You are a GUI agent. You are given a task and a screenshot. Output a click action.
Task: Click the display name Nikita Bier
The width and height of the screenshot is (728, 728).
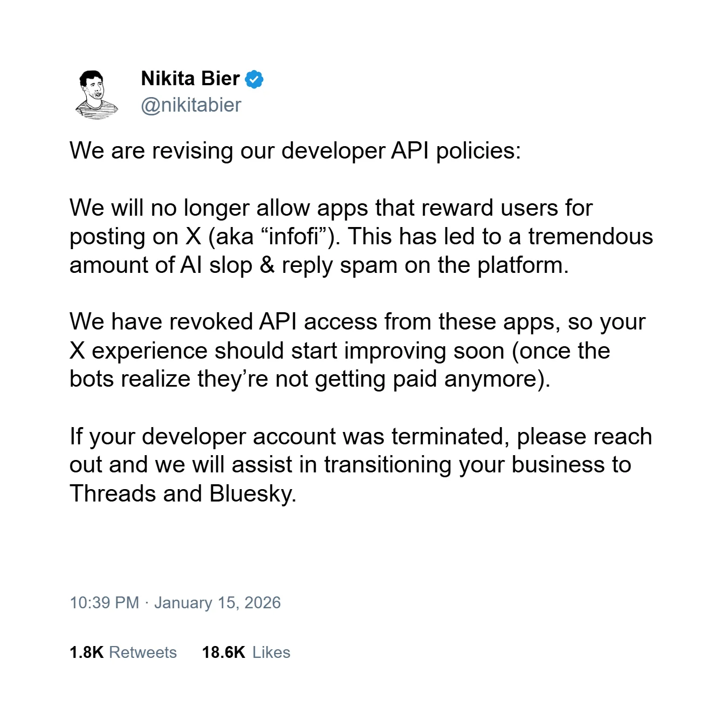(190, 79)
